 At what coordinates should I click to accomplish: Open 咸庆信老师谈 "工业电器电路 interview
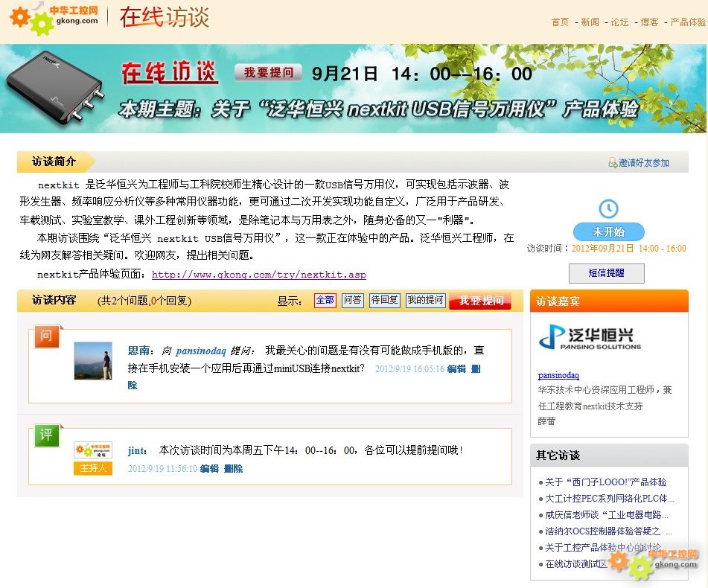point(607,514)
